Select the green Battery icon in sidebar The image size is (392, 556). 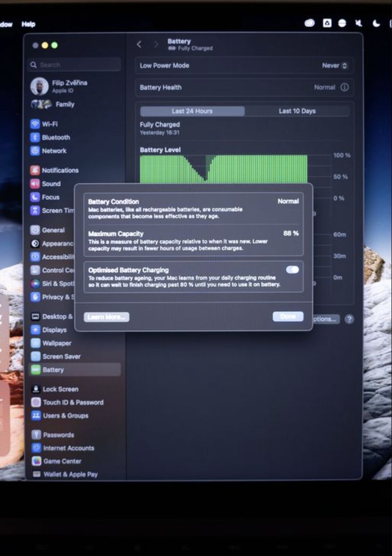(x=36, y=370)
